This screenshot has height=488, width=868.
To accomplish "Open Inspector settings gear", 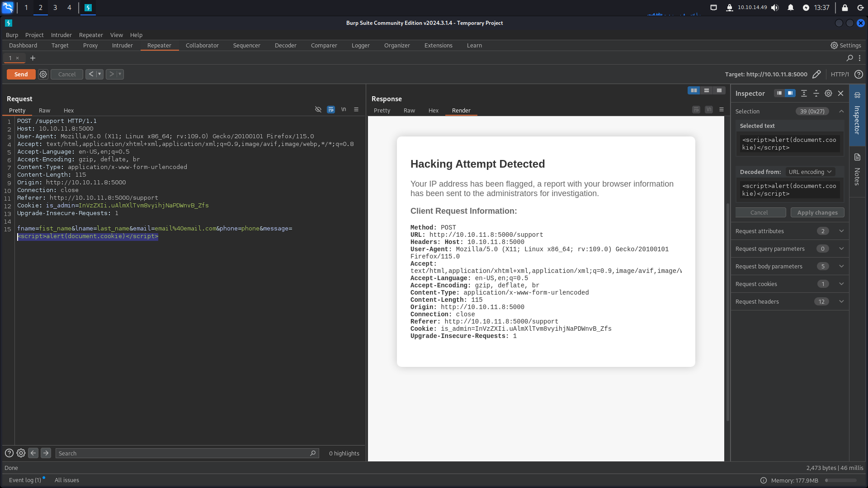I will [x=828, y=93].
